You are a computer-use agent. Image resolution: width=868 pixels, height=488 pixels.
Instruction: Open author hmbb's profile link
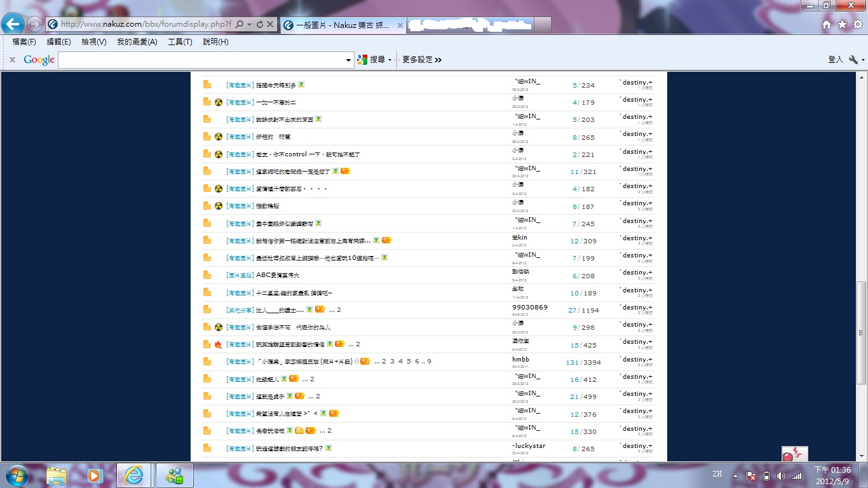(x=520, y=359)
